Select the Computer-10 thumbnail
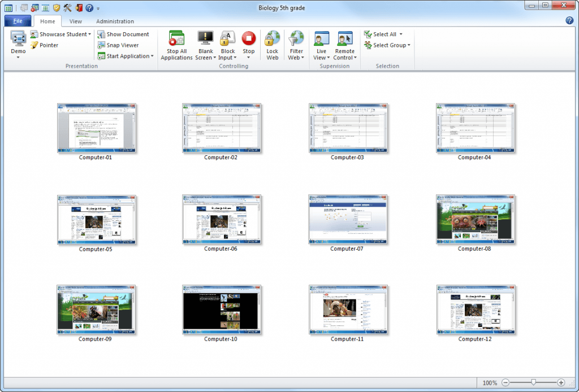579x392 pixels. (222, 310)
